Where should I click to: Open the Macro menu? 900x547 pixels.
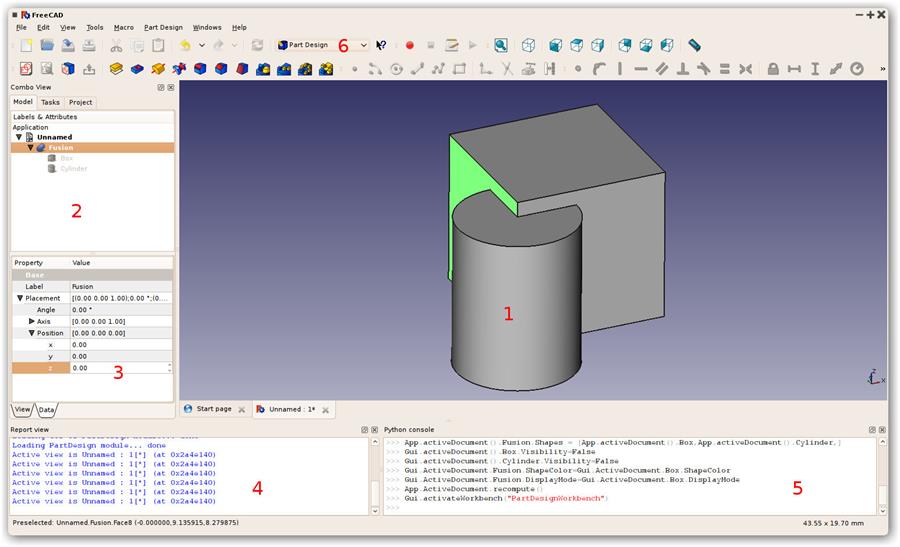123,27
